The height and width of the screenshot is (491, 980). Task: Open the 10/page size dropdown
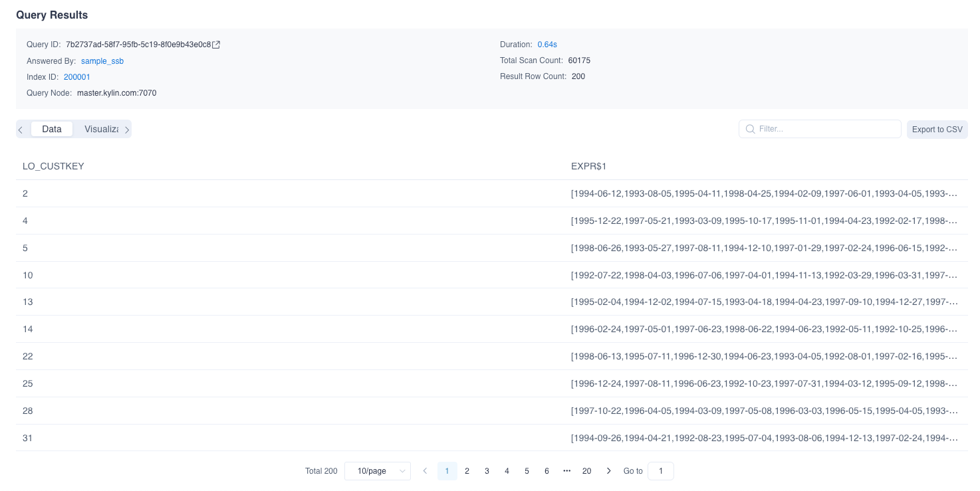378,471
